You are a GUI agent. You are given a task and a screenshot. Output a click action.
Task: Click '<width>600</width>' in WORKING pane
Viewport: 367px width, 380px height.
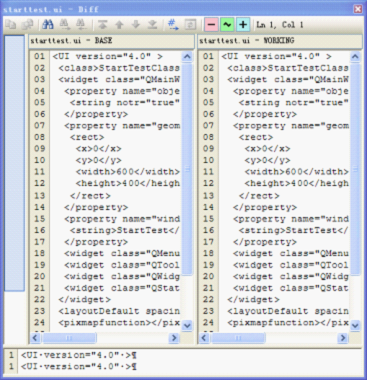297,172
